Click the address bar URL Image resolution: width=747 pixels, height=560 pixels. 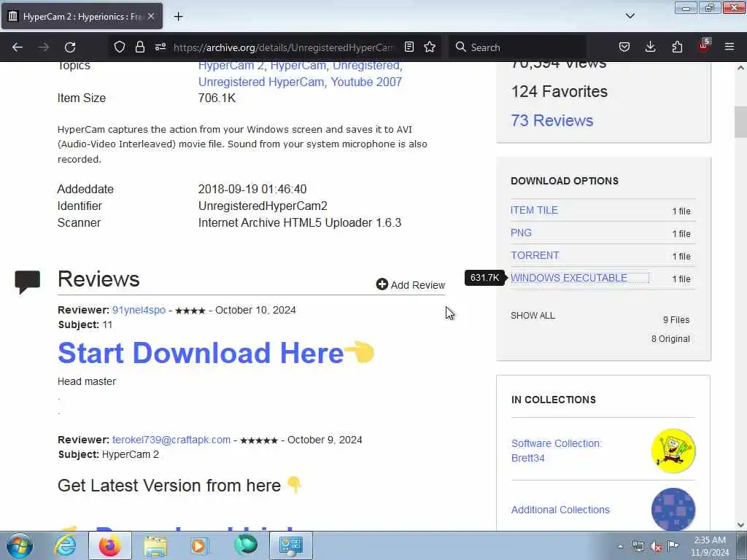click(x=284, y=47)
